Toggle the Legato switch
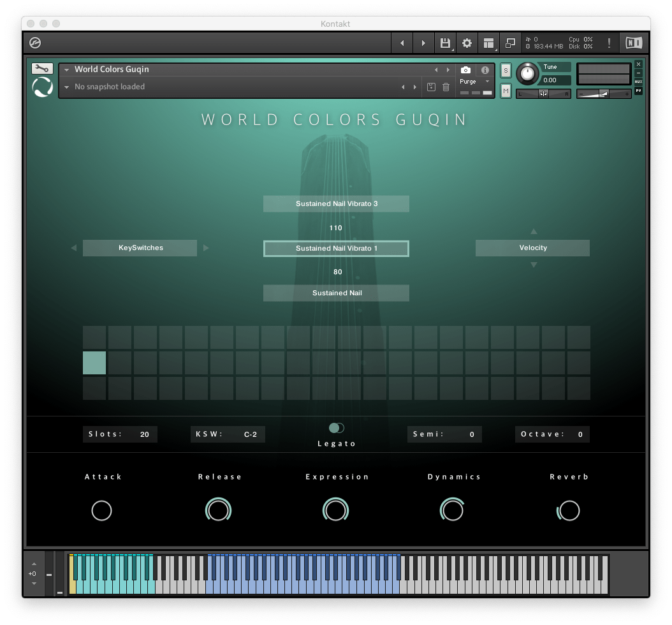Screen dimensions: 672x625 [x=337, y=428]
